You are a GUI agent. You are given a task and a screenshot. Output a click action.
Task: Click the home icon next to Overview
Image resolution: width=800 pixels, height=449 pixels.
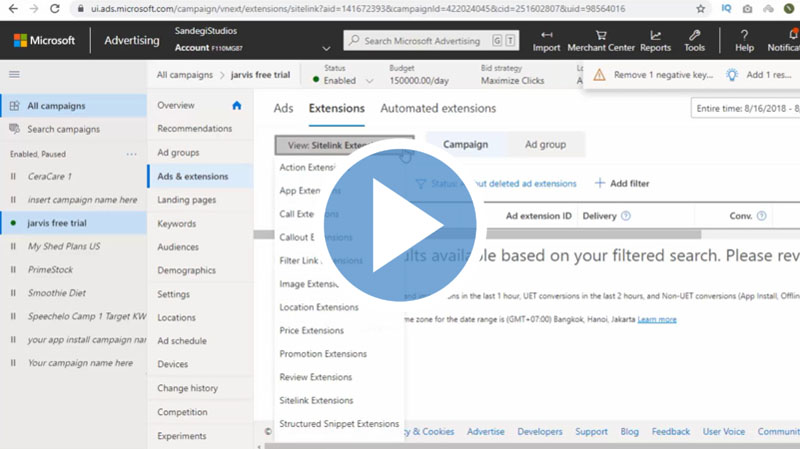click(x=236, y=105)
